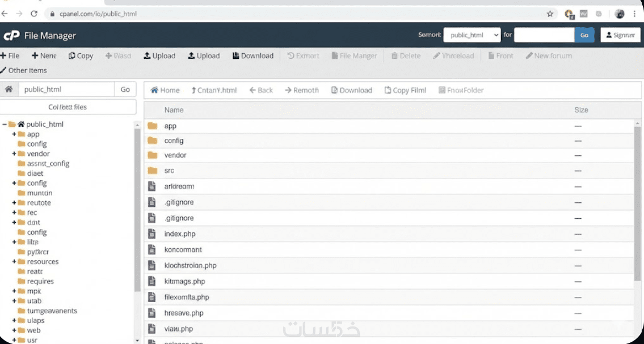Click the Copy toolbar item
Screen dimensions: 644x344
81,56
